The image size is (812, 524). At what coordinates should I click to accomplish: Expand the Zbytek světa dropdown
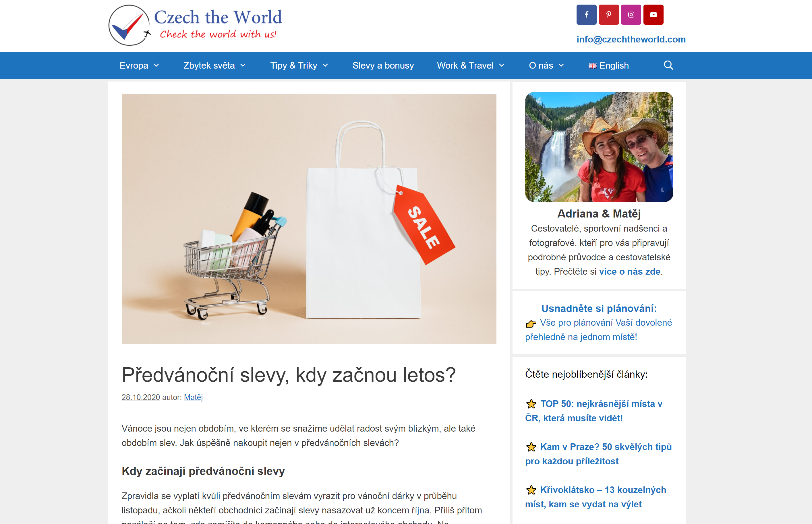(243, 65)
